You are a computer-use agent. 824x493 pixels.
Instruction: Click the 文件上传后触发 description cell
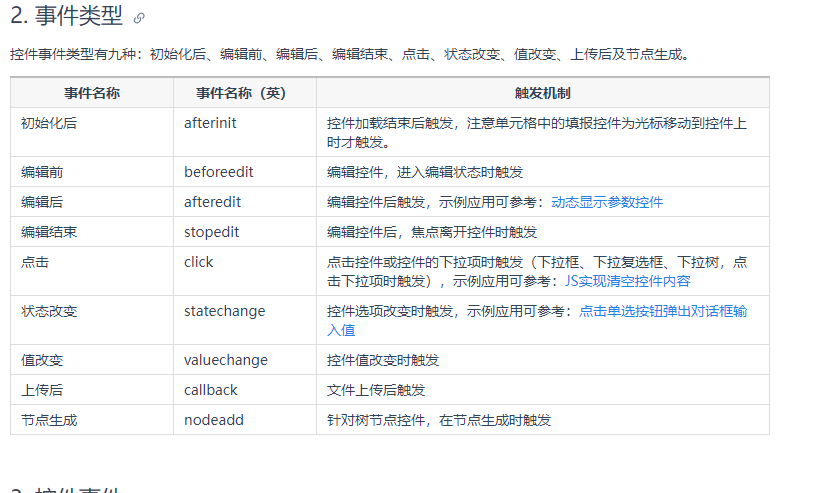coord(543,390)
